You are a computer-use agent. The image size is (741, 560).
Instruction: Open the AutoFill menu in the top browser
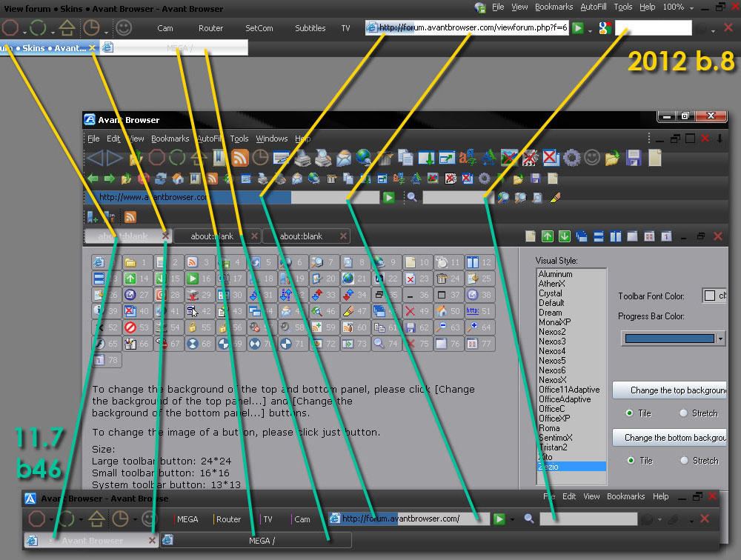click(593, 7)
